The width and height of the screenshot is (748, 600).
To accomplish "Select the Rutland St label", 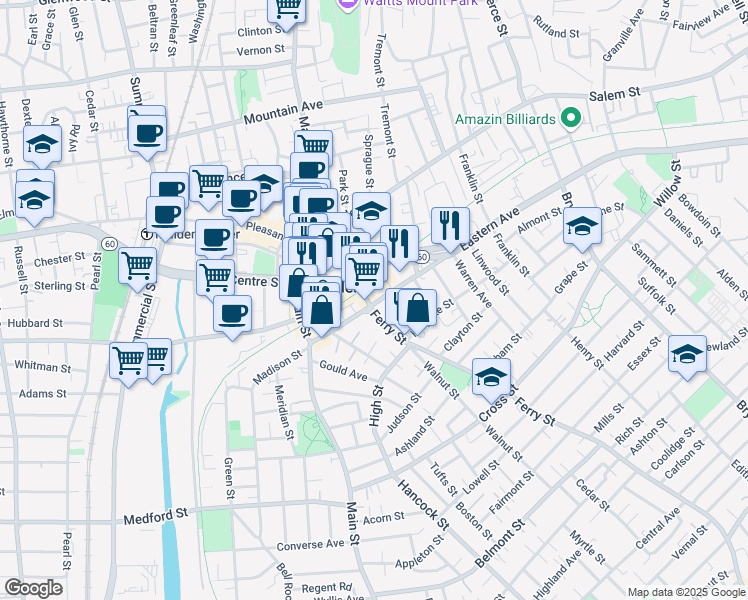I will point(556,27).
